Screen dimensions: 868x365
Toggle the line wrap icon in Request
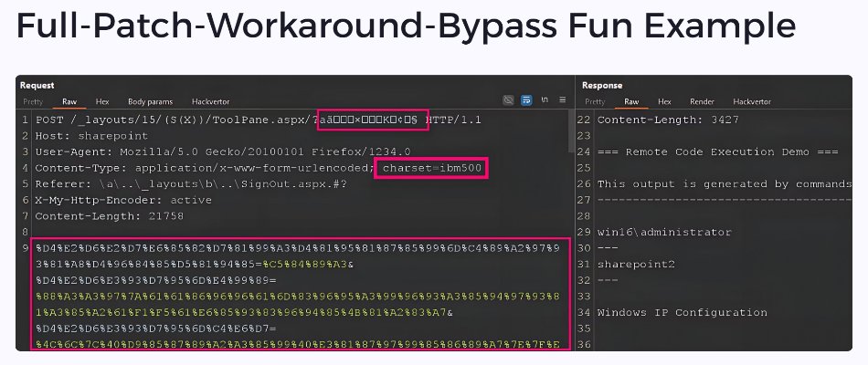point(526,100)
